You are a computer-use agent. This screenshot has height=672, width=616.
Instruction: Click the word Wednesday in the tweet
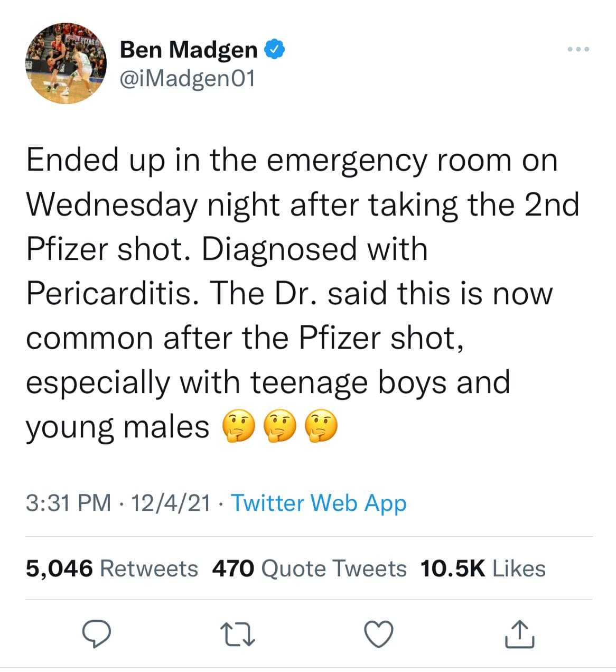pos(111,205)
